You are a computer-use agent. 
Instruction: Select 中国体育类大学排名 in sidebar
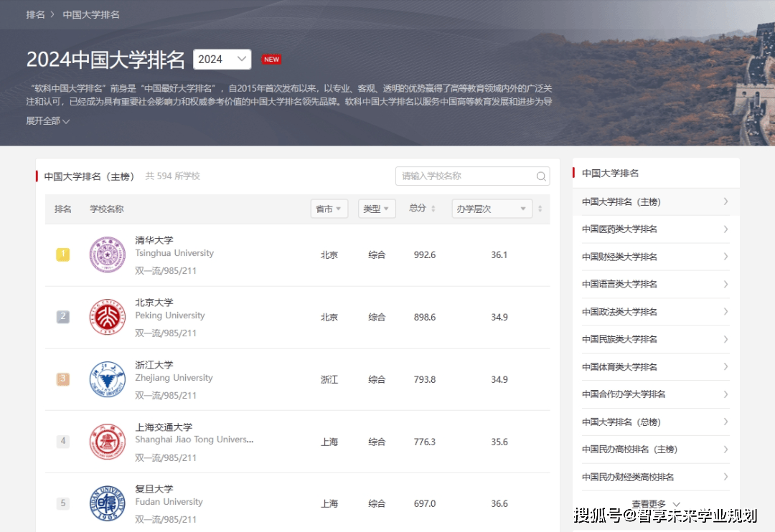coord(655,366)
